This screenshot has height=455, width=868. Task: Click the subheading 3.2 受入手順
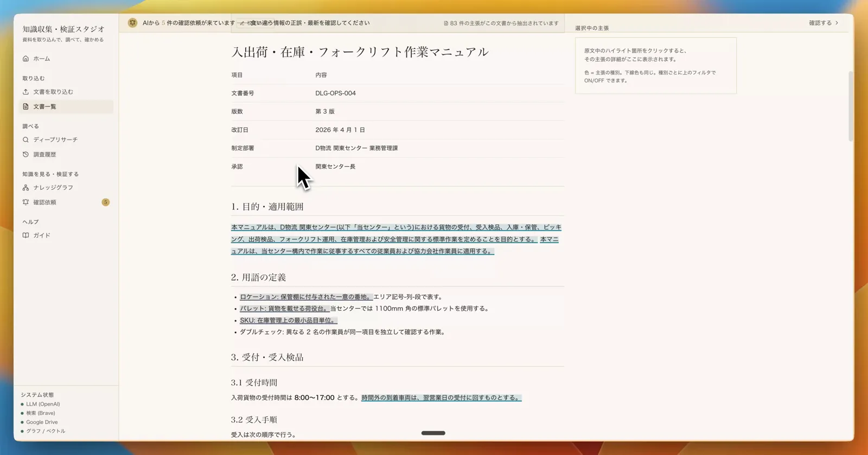coord(254,420)
